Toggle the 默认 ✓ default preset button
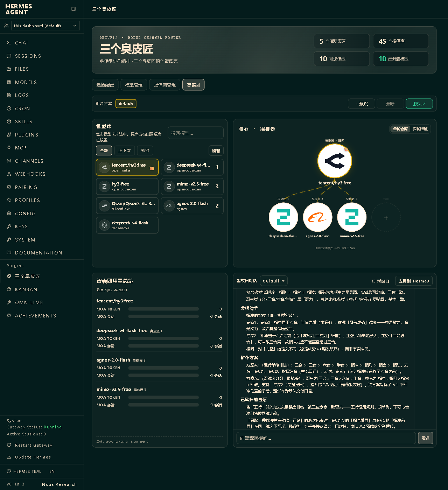 coord(419,104)
